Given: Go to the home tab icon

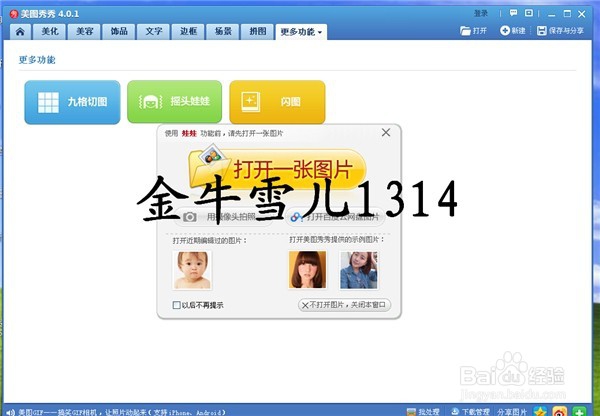Looking at the screenshot, I should (20, 32).
